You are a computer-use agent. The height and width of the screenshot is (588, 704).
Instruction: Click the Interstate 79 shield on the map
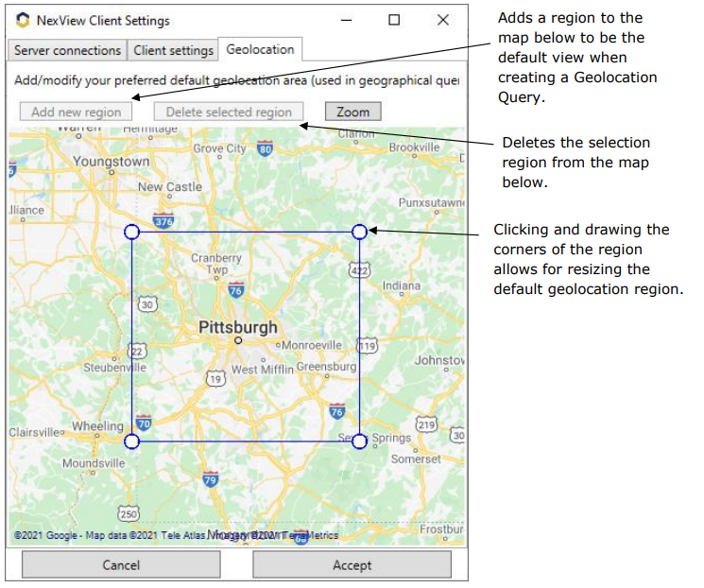[x=210, y=479]
